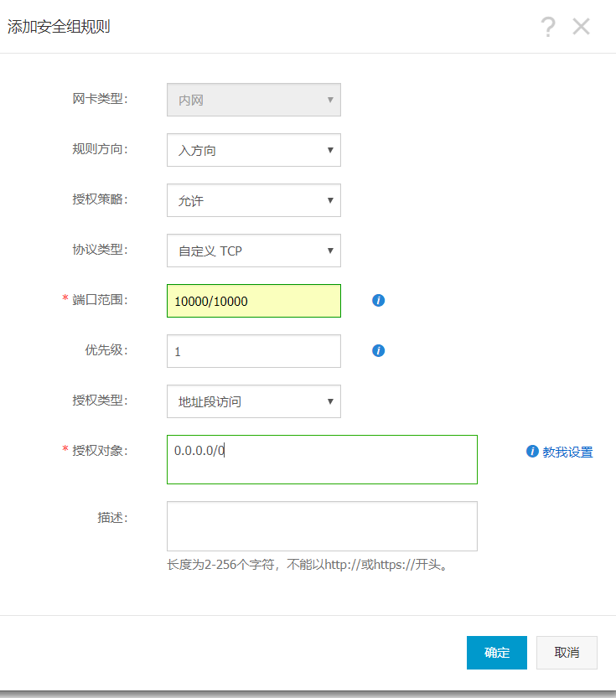Click the dropdown arrow of 授权类型
Screen dimensions: 616x698
(330, 401)
